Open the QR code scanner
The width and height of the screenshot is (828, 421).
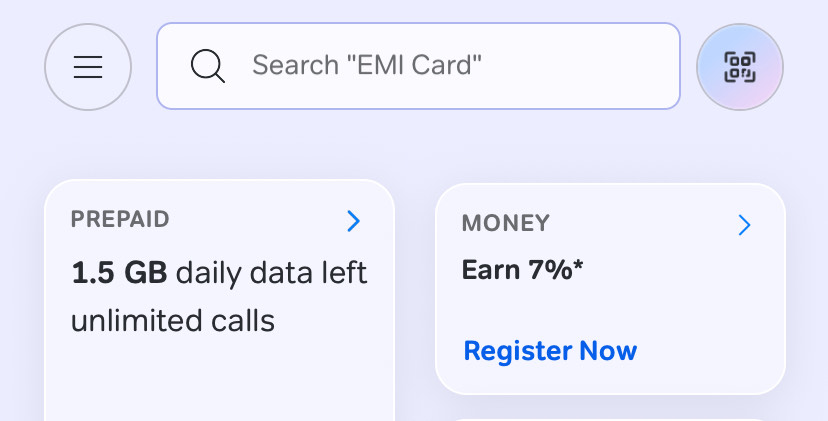740,67
